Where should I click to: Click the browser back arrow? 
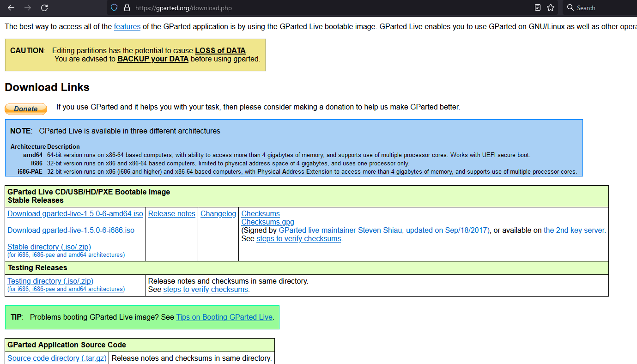pos(11,8)
